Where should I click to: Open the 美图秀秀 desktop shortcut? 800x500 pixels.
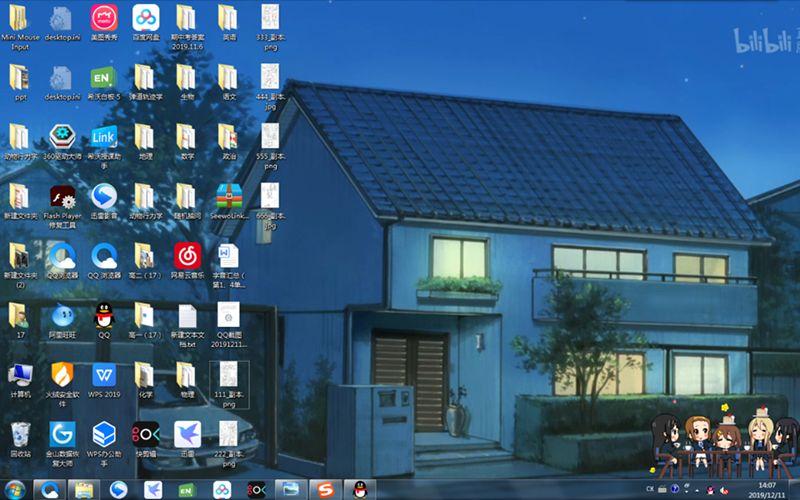click(x=103, y=17)
